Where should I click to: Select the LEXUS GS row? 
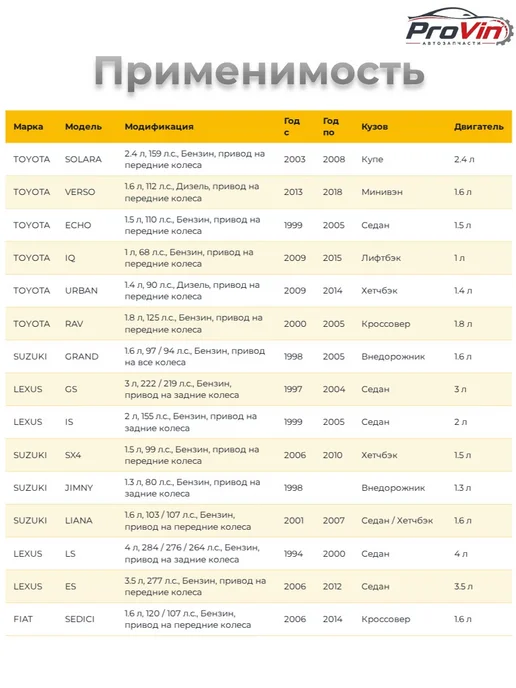[x=258, y=390]
